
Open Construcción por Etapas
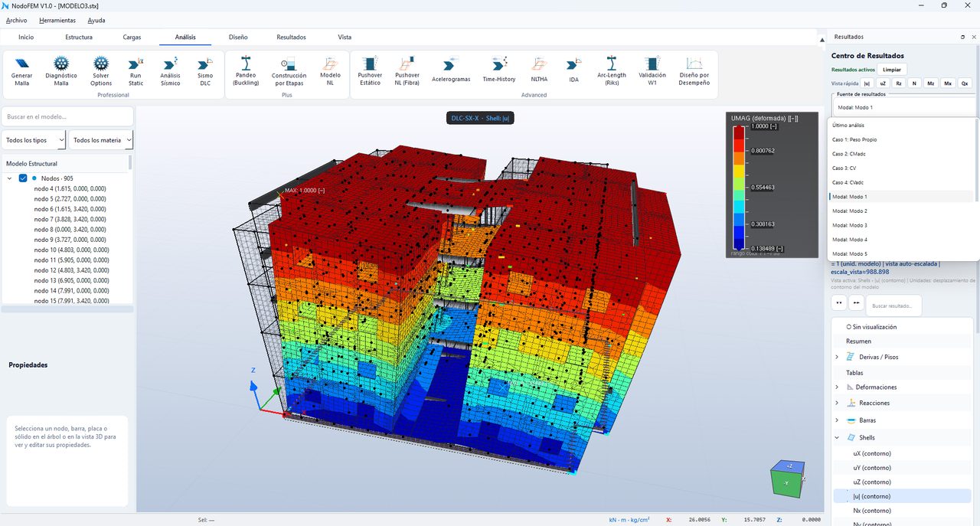289,71
